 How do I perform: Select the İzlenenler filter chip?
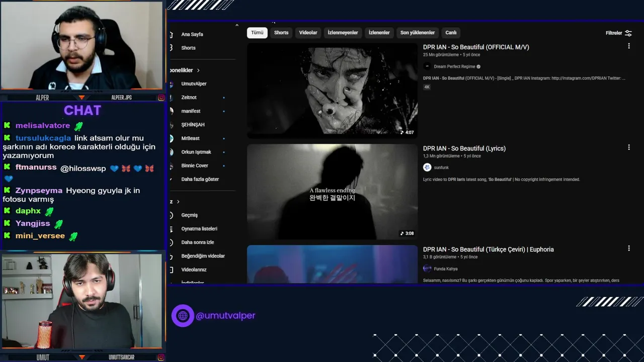379,33
